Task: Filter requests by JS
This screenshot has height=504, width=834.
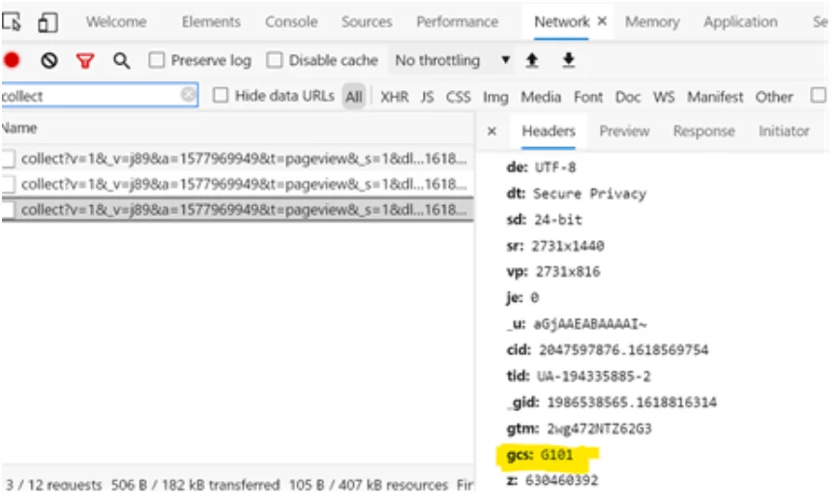Action: (x=427, y=97)
